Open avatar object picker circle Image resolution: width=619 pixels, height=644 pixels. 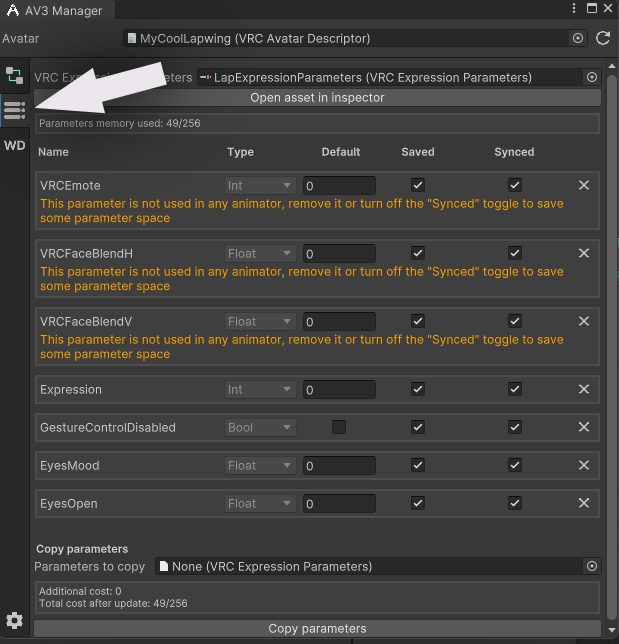578,39
